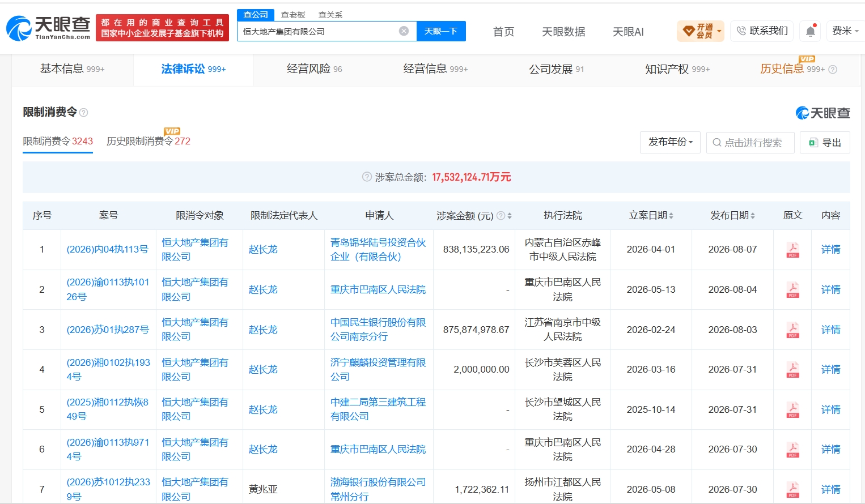Viewport: 865px width, 504px height.
Task: Open the 开通会员 VIP dropdown
Action: tap(701, 31)
